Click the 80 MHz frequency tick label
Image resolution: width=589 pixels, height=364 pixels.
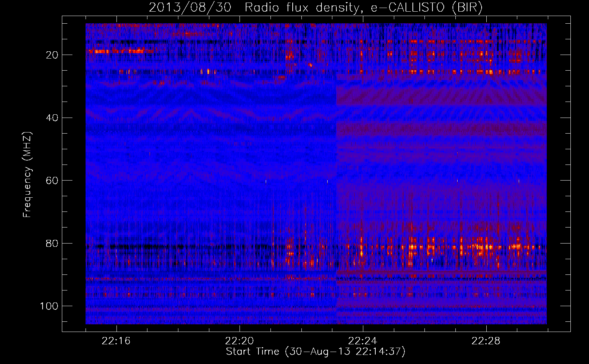[x=52, y=243]
